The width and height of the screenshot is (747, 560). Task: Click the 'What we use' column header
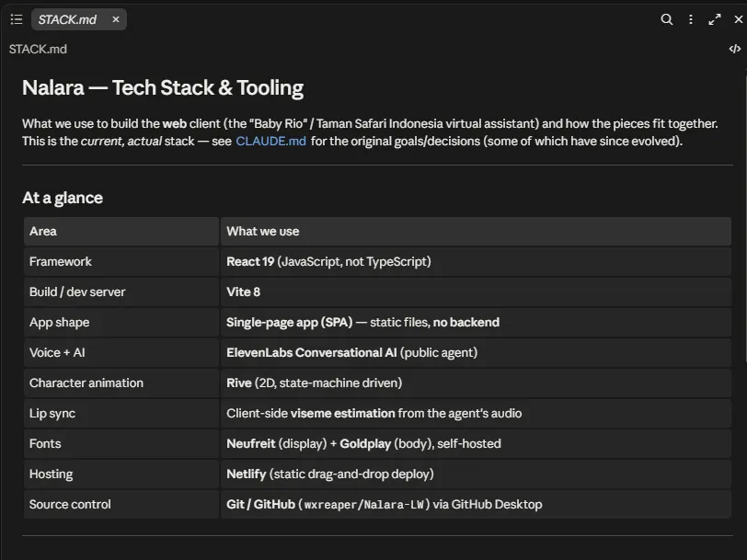476,232
